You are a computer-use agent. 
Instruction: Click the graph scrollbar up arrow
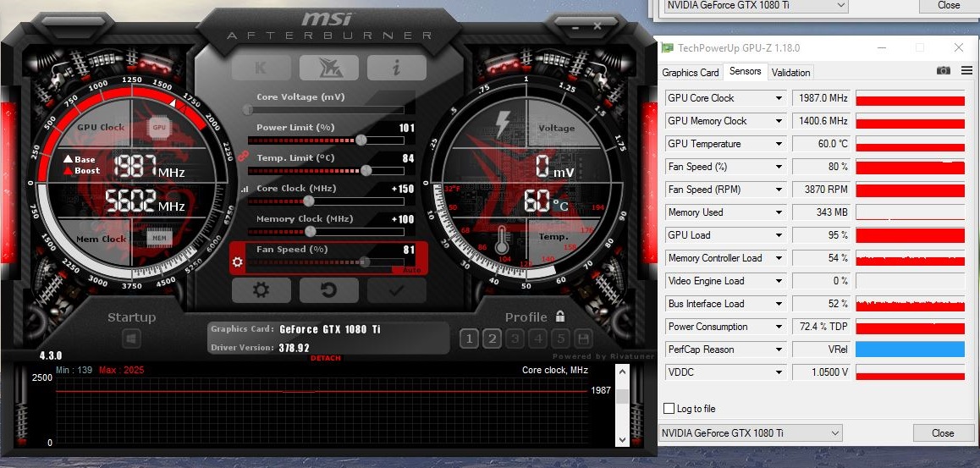coord(623,373)
